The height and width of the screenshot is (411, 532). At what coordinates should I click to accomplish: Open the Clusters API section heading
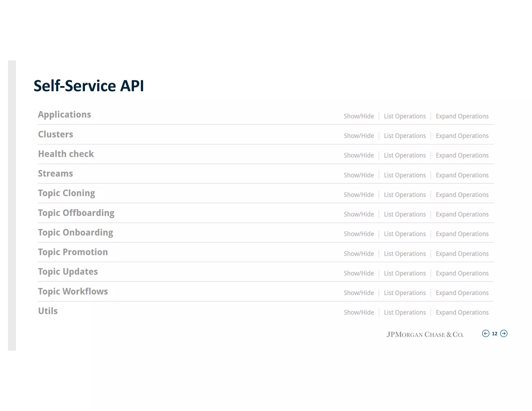pyautogui.click(x=56, y=134)
